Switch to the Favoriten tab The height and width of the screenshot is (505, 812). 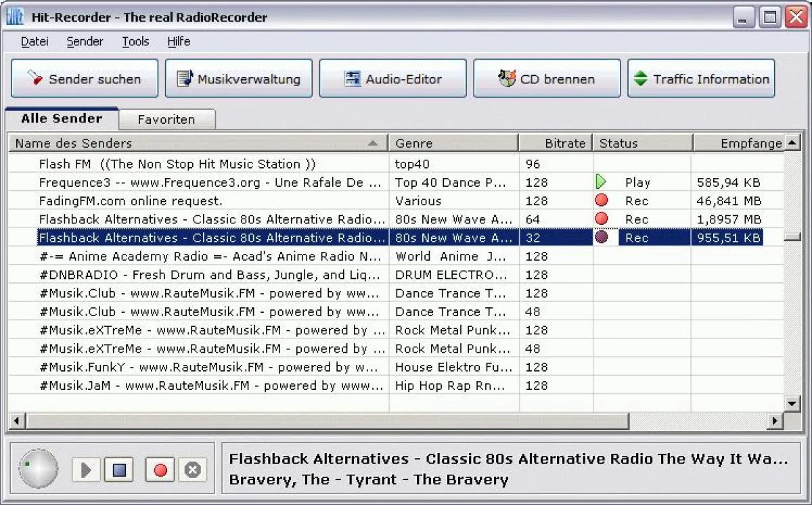click(x=166, y=120)
